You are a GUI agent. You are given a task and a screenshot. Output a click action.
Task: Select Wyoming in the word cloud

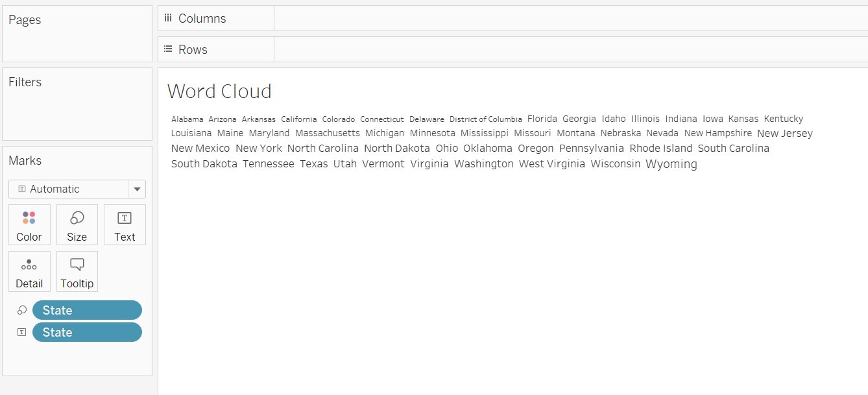[671, 164]
